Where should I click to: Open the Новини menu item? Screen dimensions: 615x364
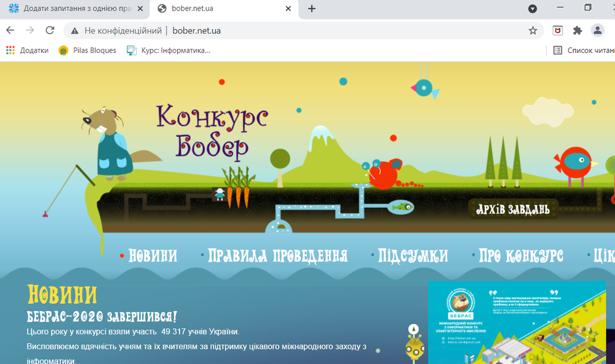pyautogui.click(x=152, y=256)
